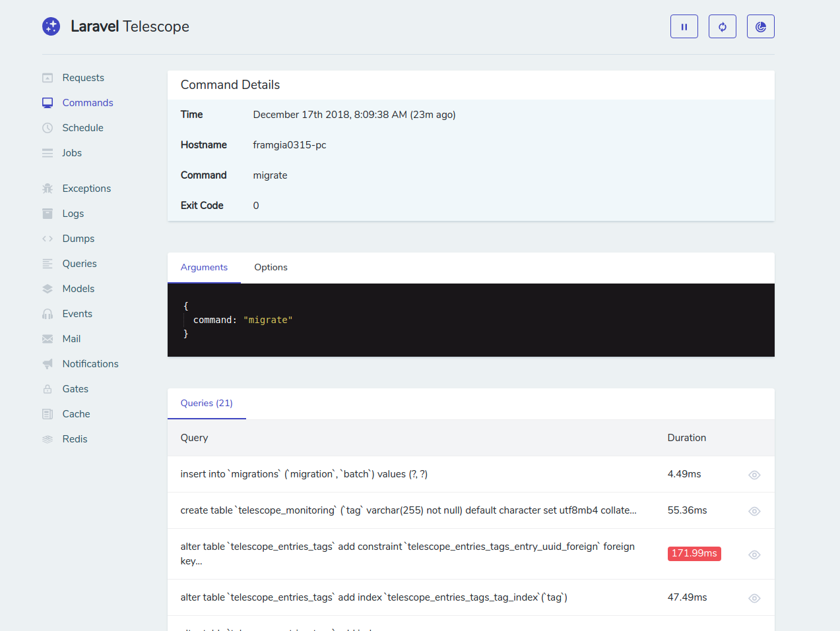The height and width of the screenshot is (631, 840).
Task: Click the Redis stack icon
Action: click(x=48, y=439)
